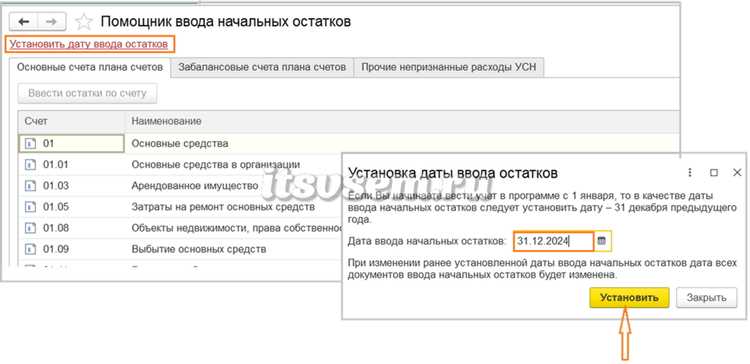Click the account icon for row 01.09
The image size is (750, 364).
tap(30, 249)
